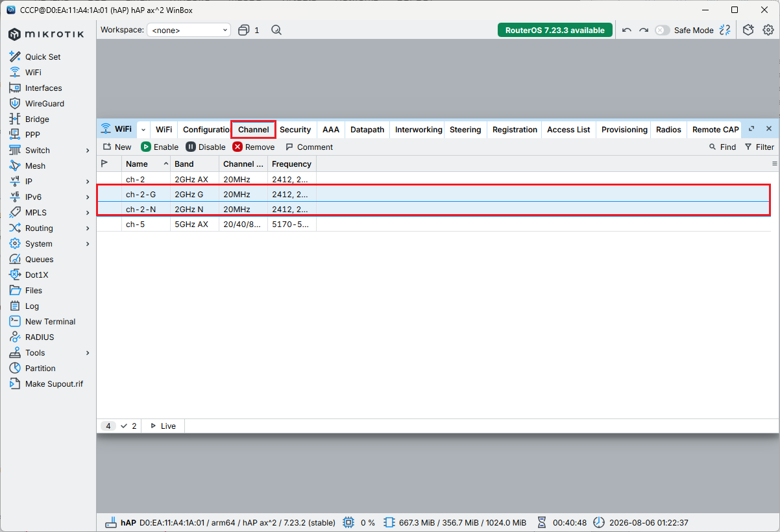Sort by the Name column header
Viewport: 780px width, 532px height.
click(x=146, y=164)
